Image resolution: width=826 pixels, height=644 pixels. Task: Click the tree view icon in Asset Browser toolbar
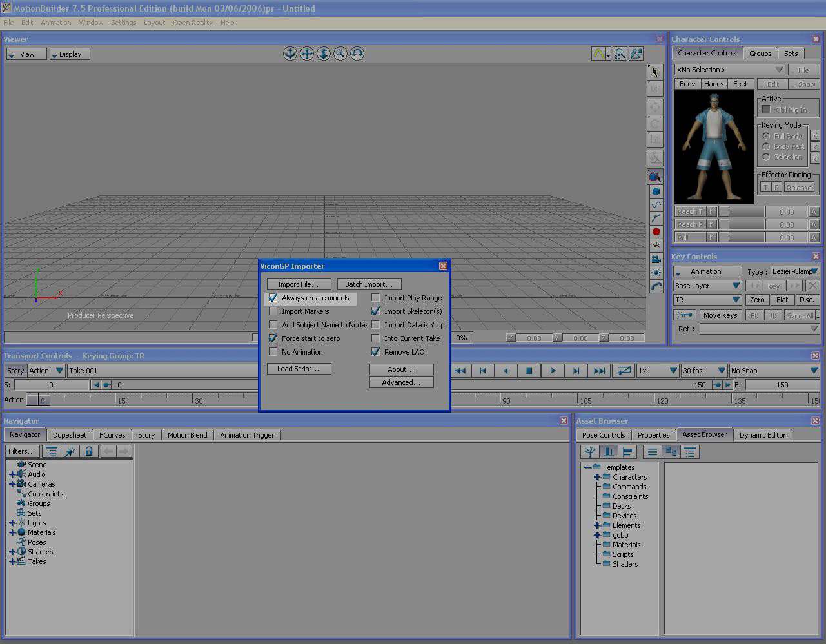click(589, 452)
